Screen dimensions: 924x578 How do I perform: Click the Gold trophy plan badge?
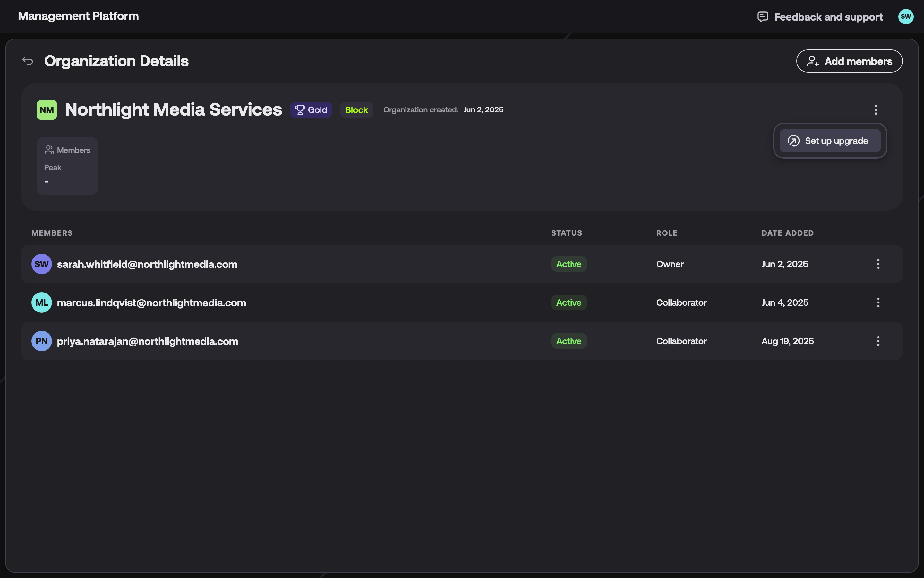(x=311, y=110)
